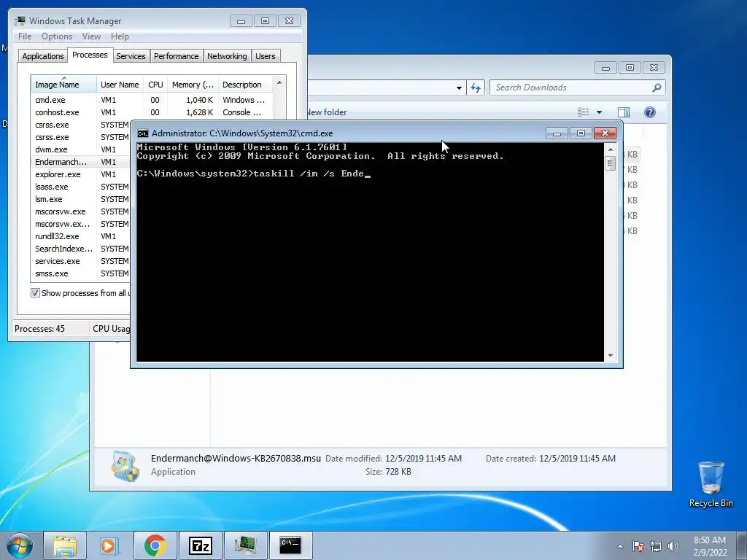747x560 pixels.
Task: Open Windows Explorer from taskbar
Action: click(65, 545)
